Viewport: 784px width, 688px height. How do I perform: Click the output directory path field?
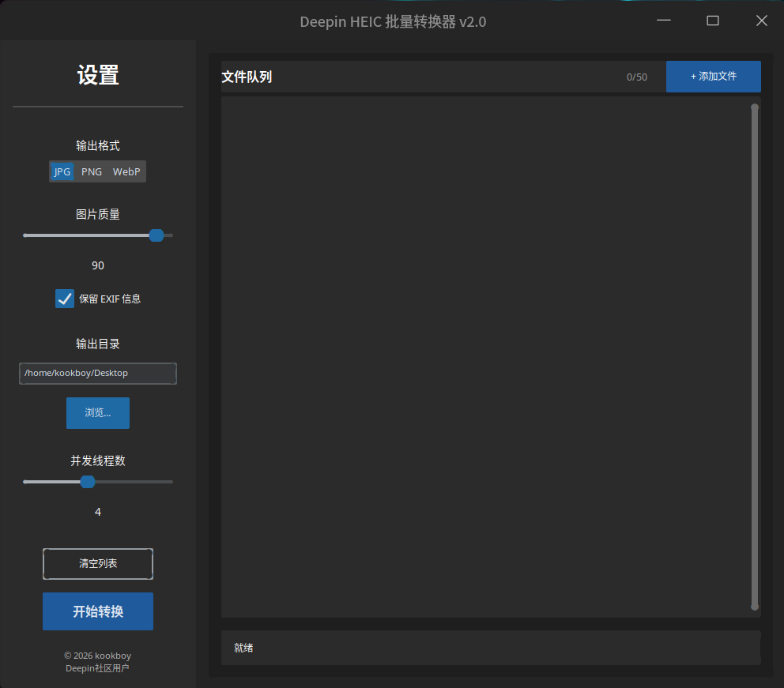pos(98,374)
